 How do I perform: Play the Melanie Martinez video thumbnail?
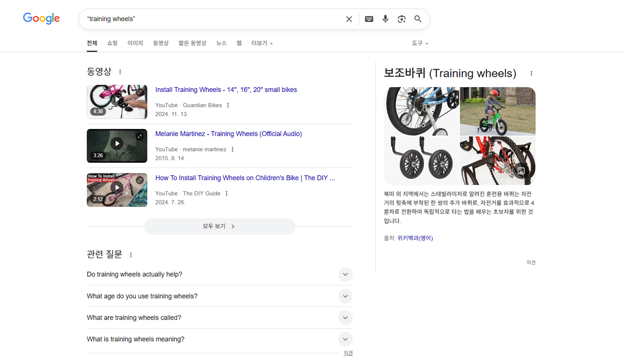[x=117, y=144]
